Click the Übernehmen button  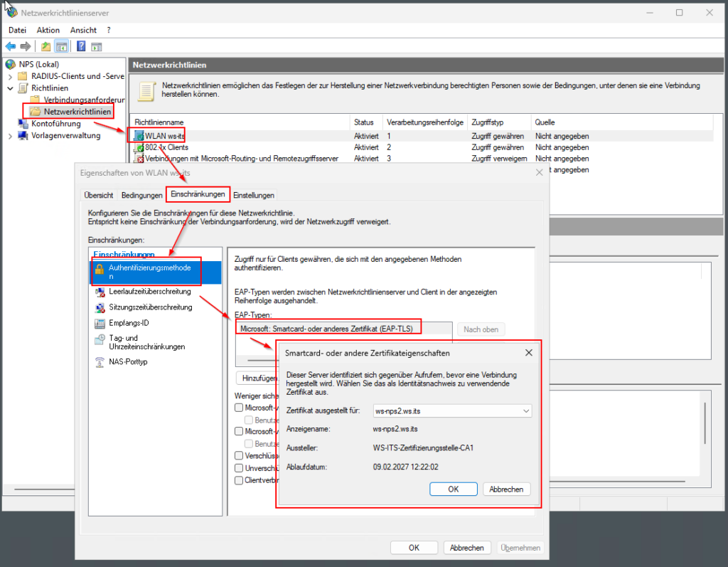click(520, 548)
